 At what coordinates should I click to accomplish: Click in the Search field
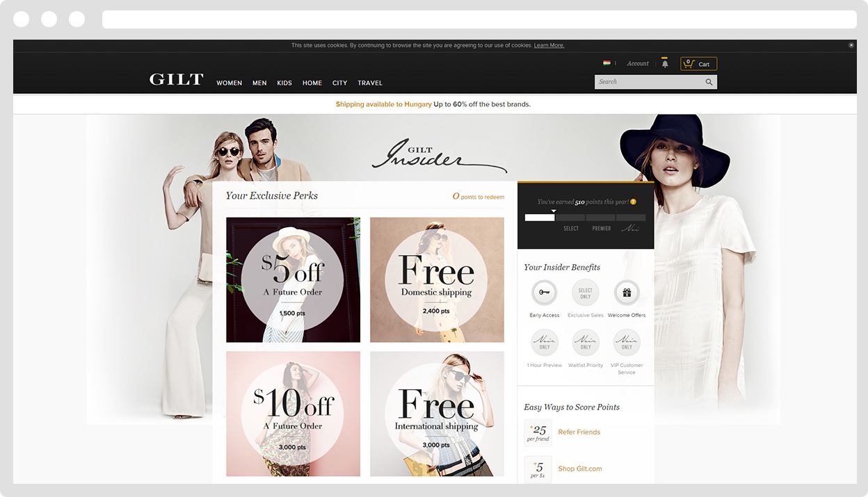[x=649, y=82]
